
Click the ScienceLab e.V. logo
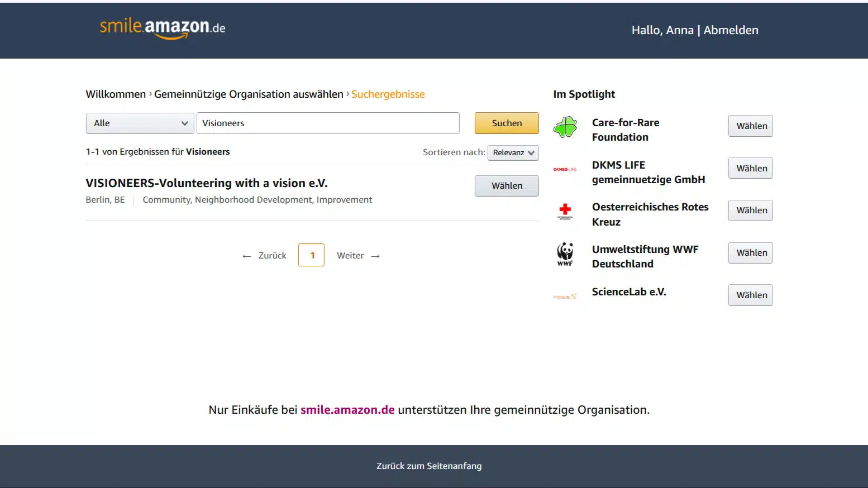tap(565, 296)
